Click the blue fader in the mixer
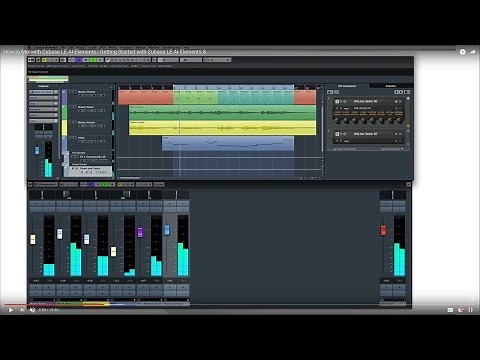Image resolution: width=480 pixels, height=360 pixels. pyautogui.click(x=167, y=230)
